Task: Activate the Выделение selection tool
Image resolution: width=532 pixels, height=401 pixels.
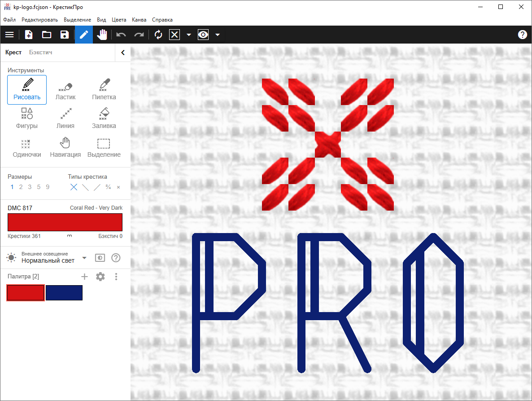Action: click(104, 147)
